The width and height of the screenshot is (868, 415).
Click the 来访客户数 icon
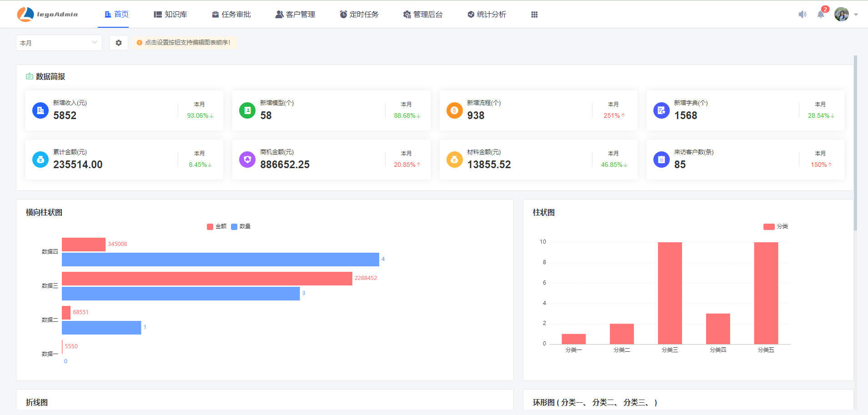coord(662,160)
